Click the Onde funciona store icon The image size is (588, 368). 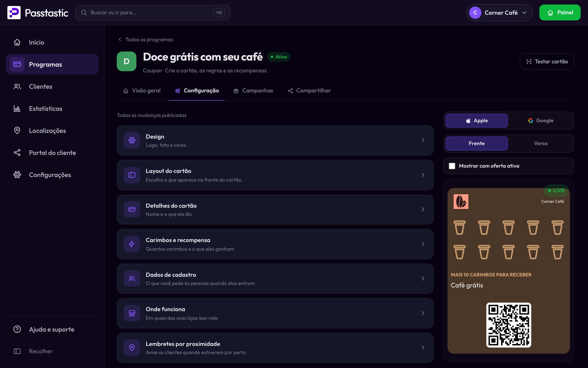(x=132, y=313)
